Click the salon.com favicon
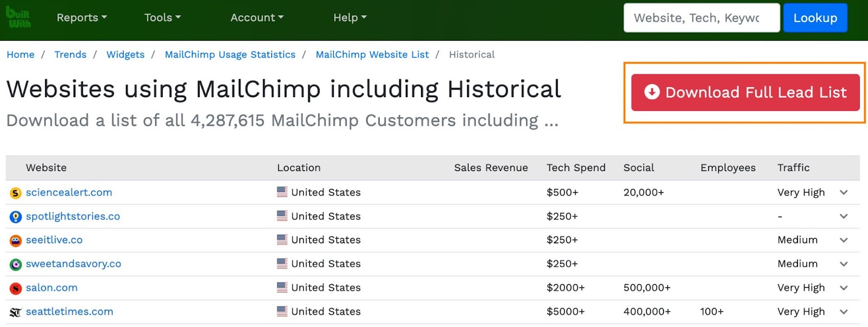 pos(16,288)
